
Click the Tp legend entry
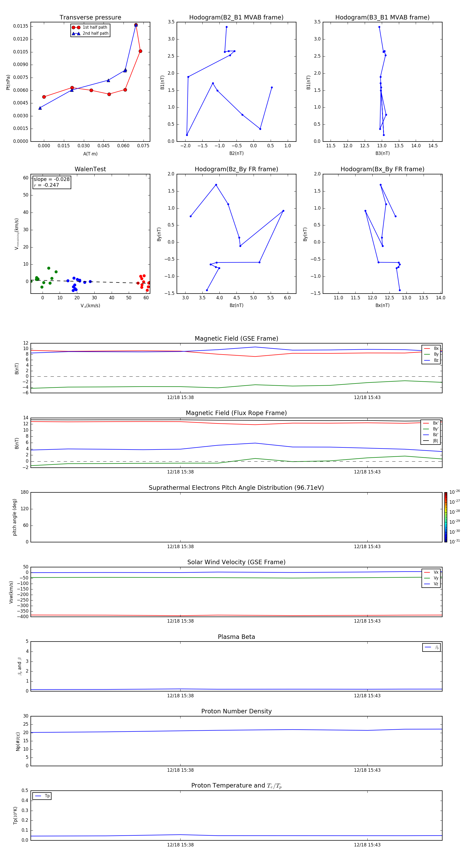coord(42,796)
